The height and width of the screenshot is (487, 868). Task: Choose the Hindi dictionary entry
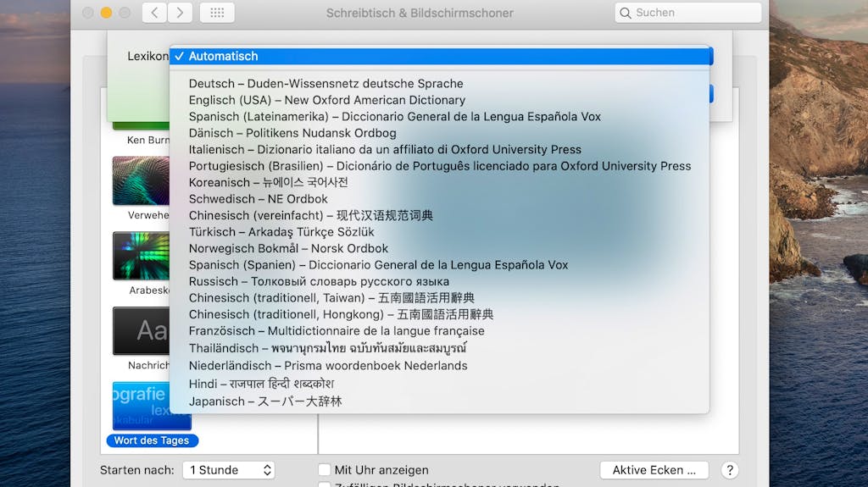[440, 384]
